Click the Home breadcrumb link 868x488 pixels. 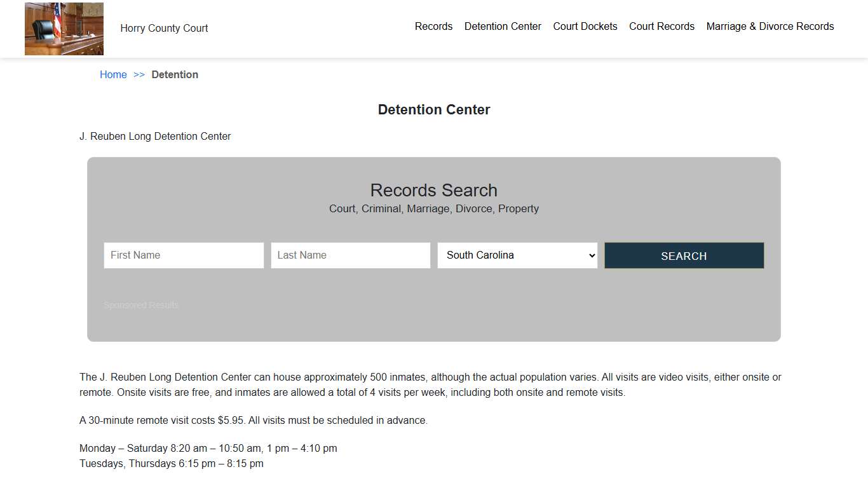point(113,74)
